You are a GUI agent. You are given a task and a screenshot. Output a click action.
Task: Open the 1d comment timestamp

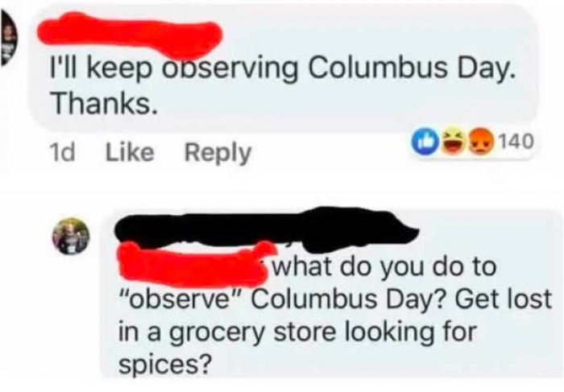tap(62, 153)
